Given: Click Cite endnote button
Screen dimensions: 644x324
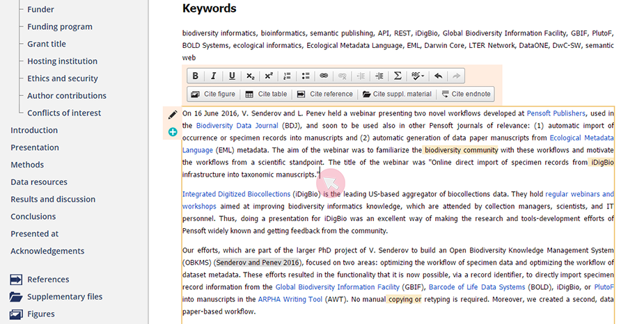Looking at the screenshot, I should [x=466, y=94].
